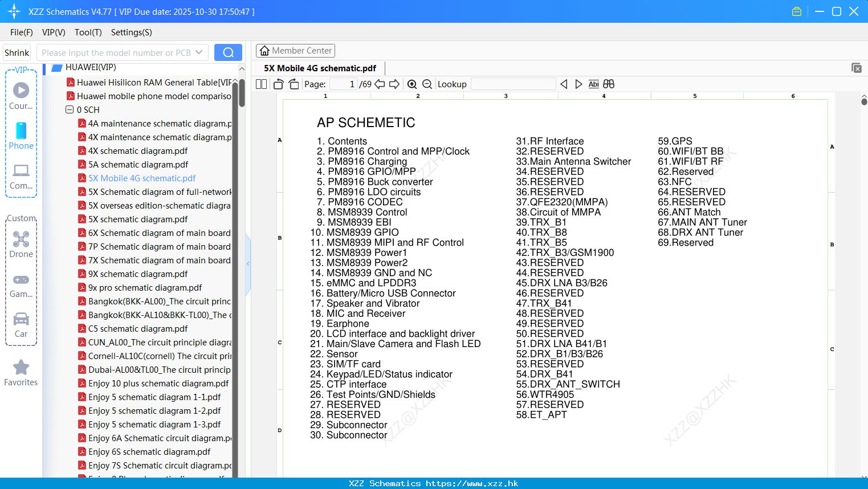The height and width of the screenshot is (489, 868).
Task: Open the Courses category in the sidebar
Action: tap(21, 96)
